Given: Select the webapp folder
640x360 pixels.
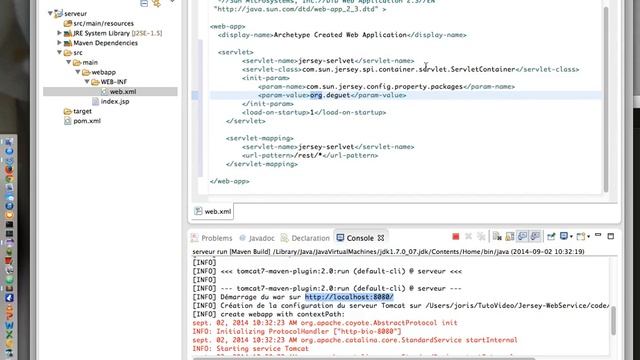Looking at the screenshot, I should (x=103, y=72).
